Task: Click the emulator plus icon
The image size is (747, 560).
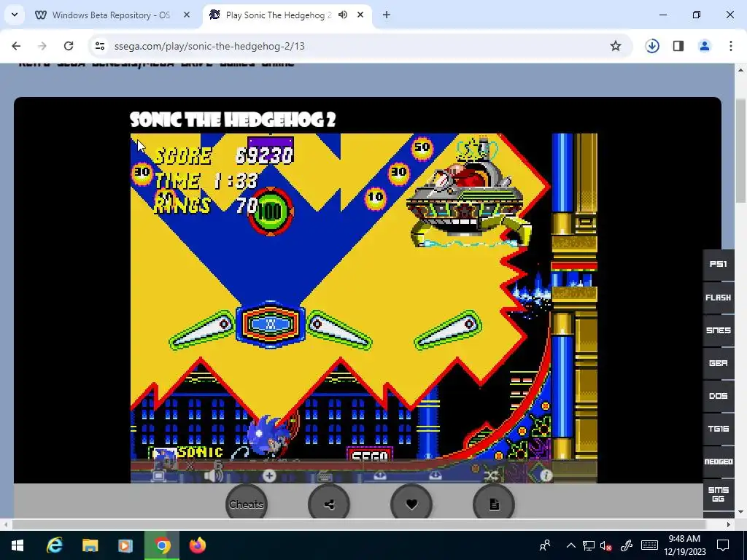Action: click(x=269, y=475)
